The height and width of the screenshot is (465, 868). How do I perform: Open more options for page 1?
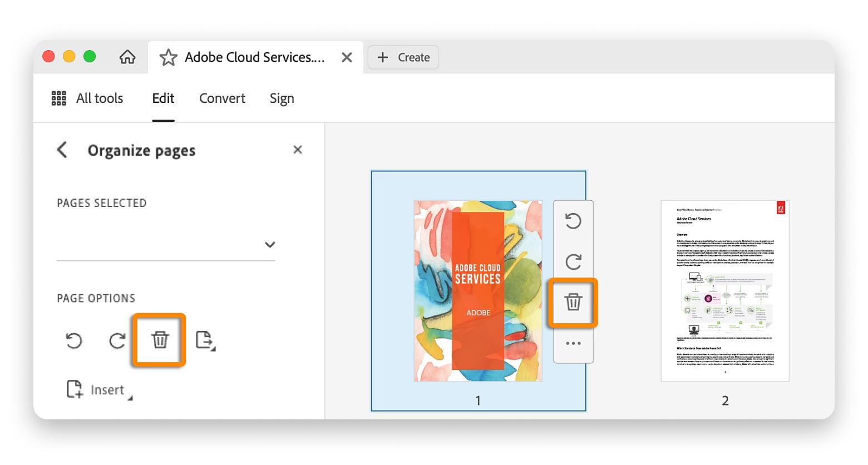click(x=573, y=343)
